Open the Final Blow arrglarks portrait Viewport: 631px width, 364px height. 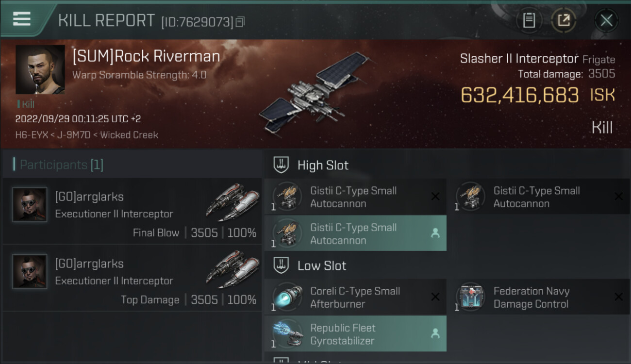(x=30, y=205)
